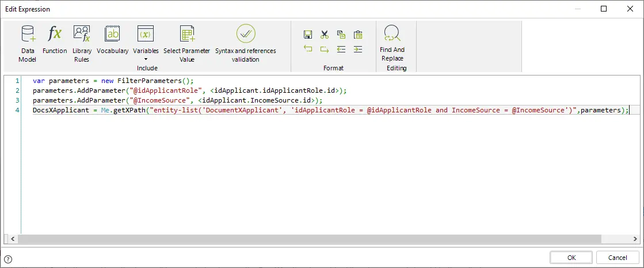
Task: Click line number 1 in gutter
Action: 17,81
